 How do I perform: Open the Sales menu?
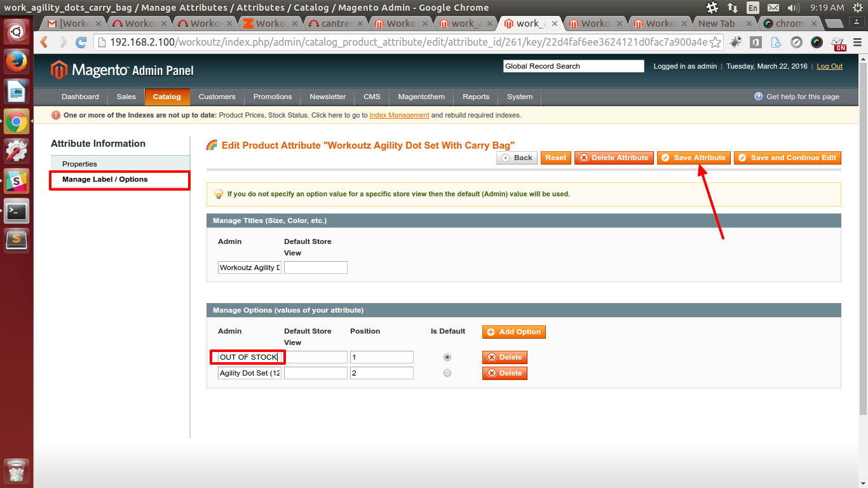tap(126, 97)
